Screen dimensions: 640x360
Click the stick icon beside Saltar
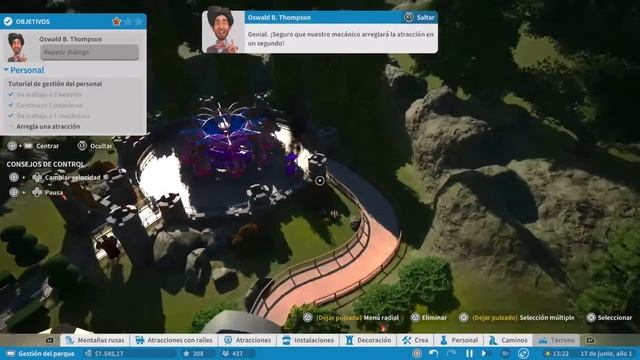409,17
